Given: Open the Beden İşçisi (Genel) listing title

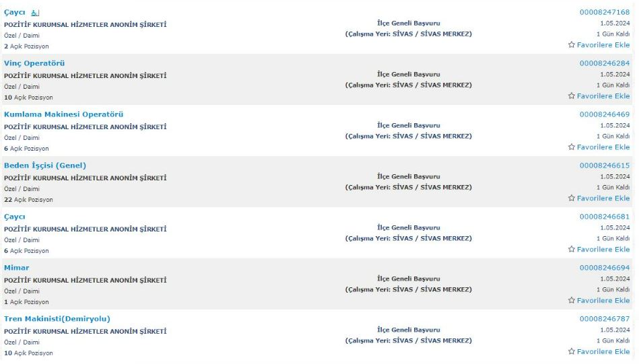Looking at the screenshot, I should (x=45, y=166).
